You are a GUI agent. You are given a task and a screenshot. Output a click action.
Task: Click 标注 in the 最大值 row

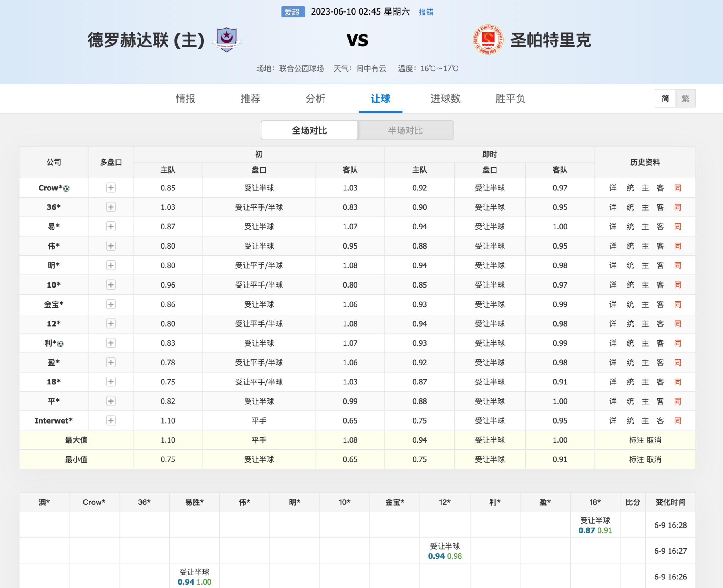click(636, 440)
